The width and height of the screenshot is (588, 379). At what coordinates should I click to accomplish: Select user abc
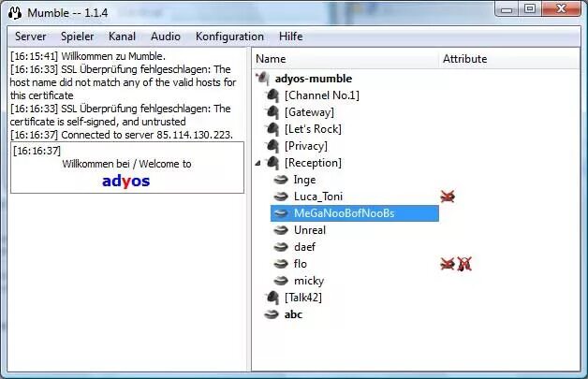(x=293, y=314)
